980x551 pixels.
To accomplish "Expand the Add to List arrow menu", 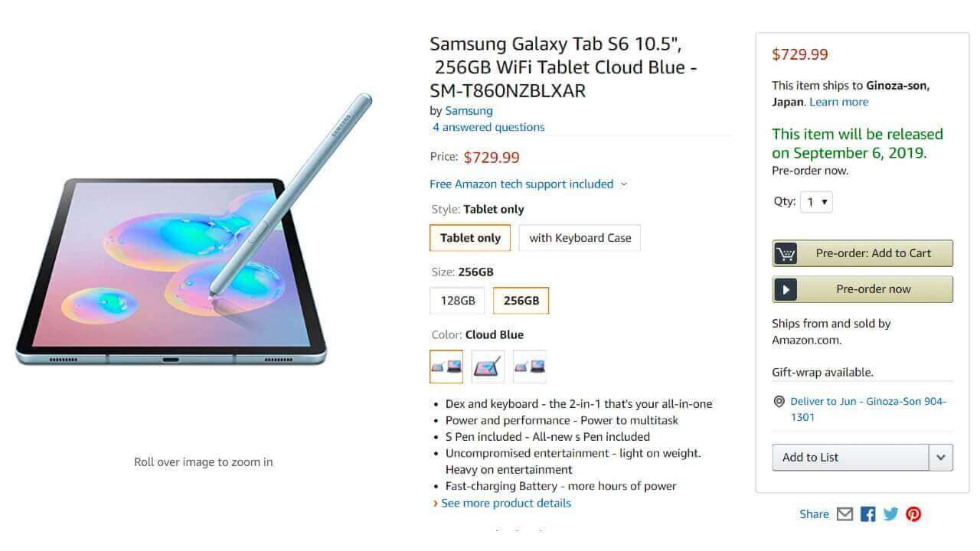I will coord(941,458).
